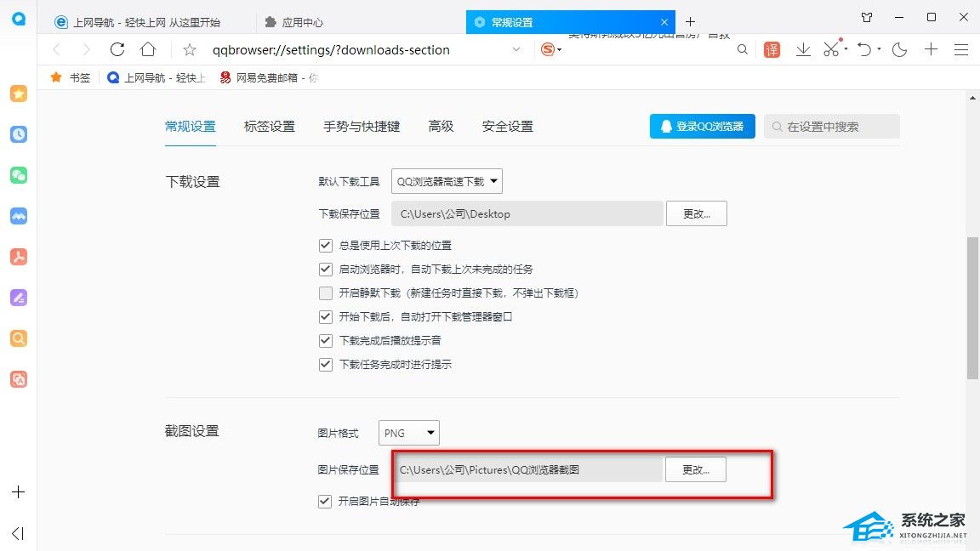Toggle always use last download location

325,246
